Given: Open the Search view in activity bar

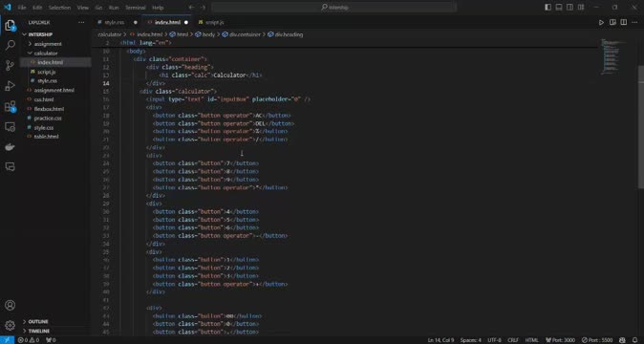Looking at the screenshot, I should pos(10,45).
